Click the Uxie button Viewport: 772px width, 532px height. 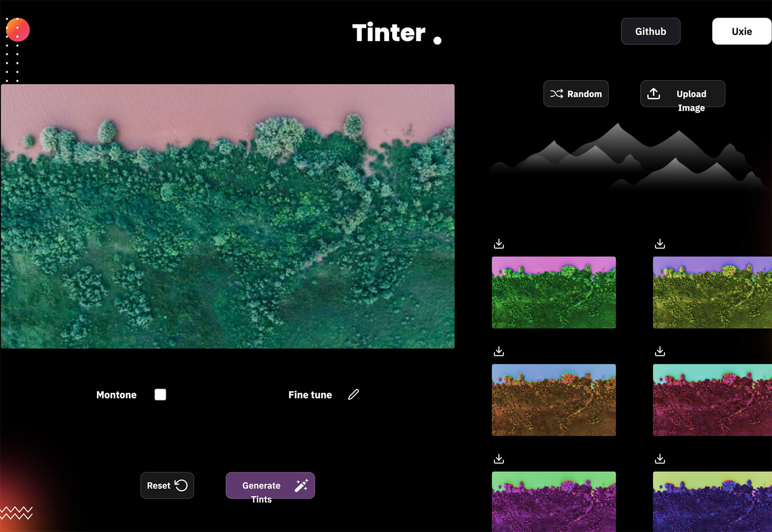(x=742, y=31)
